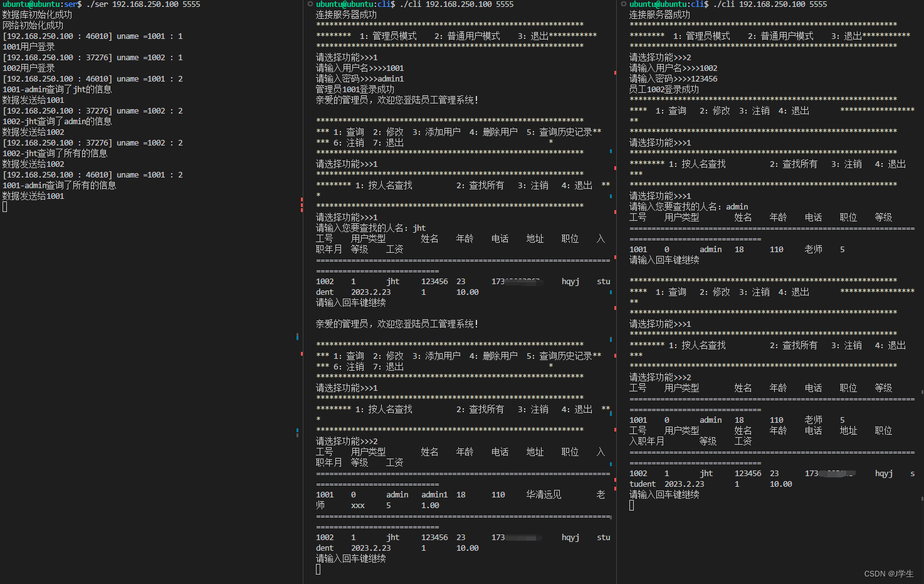
Task: Click '请输入您要查找的人名: admin' line
Action: pyautogui.click(x=688, y=207)
